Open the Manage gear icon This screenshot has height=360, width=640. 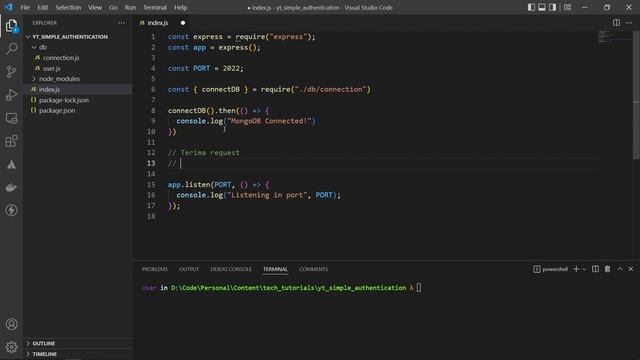tap(11, 347)
